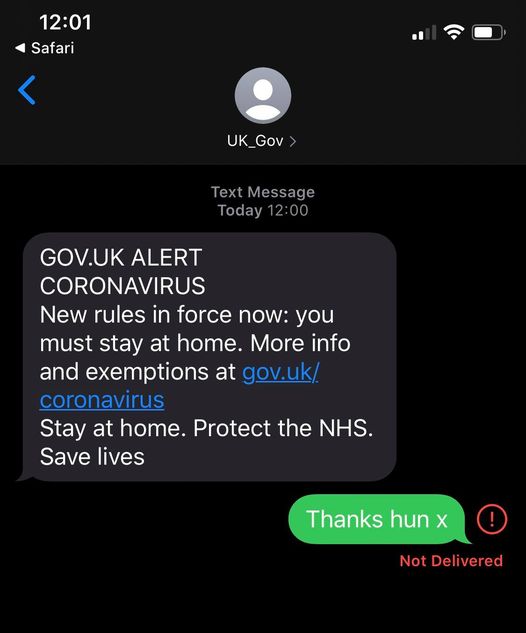Expand details via chevron beside UK_Gov
The height and width of the screenshot is (633, 526).
tap(293, 141)
